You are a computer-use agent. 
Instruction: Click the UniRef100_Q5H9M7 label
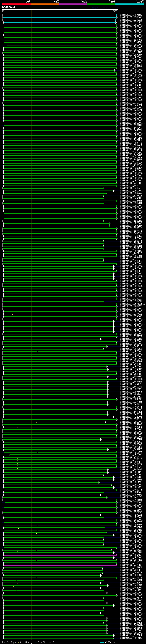(131, 226)
